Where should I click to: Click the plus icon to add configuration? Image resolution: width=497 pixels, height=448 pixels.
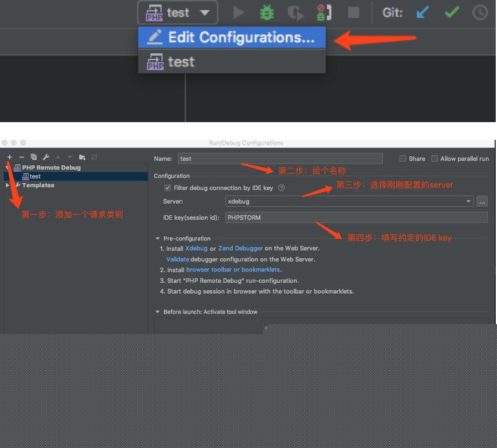pyautogui.click(x=9, y=157)
